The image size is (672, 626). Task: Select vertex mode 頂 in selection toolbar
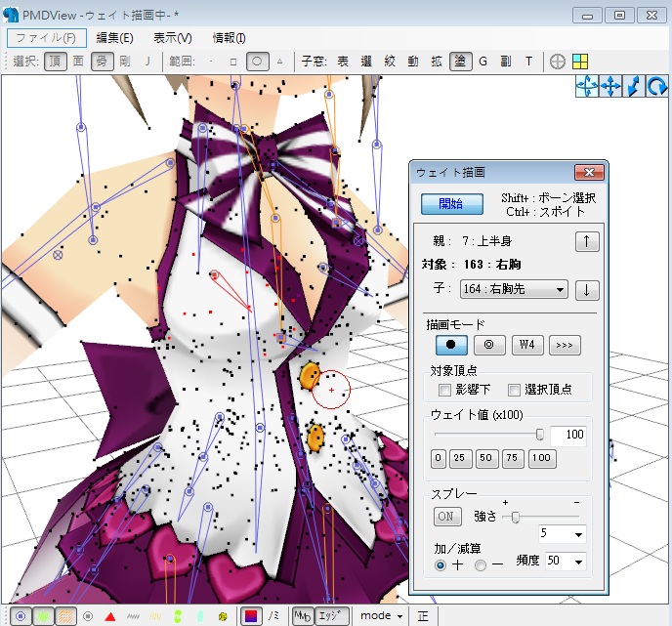[x=56, y=62]
